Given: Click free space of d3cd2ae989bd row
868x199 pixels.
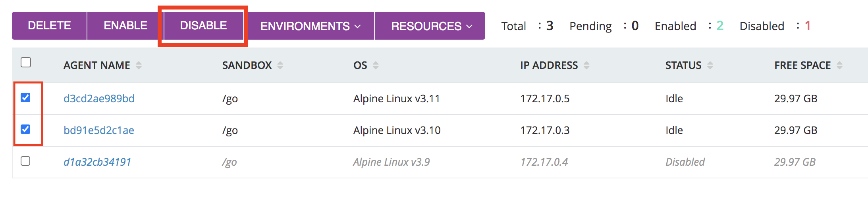Looking at the screenshot, I should click(x=796, y=98).
